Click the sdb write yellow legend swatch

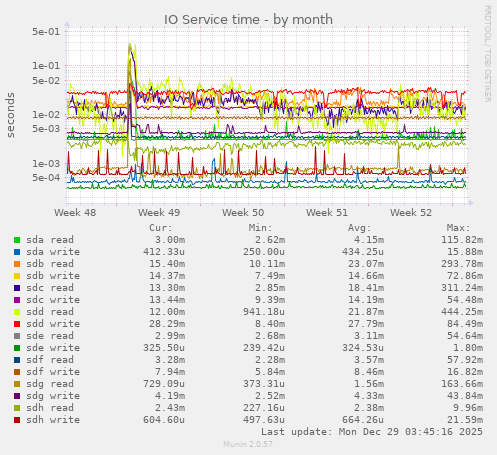[x=17, y=276]
